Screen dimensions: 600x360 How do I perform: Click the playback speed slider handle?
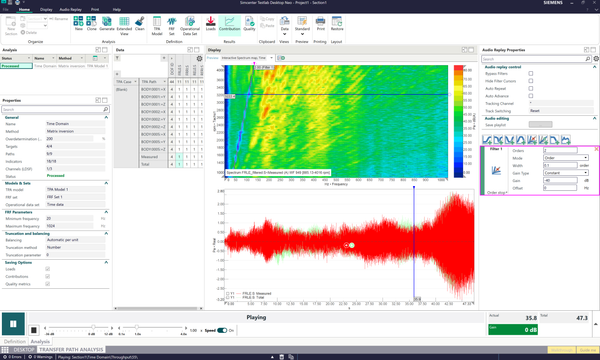pyautogui.click(x=137, y=327)
